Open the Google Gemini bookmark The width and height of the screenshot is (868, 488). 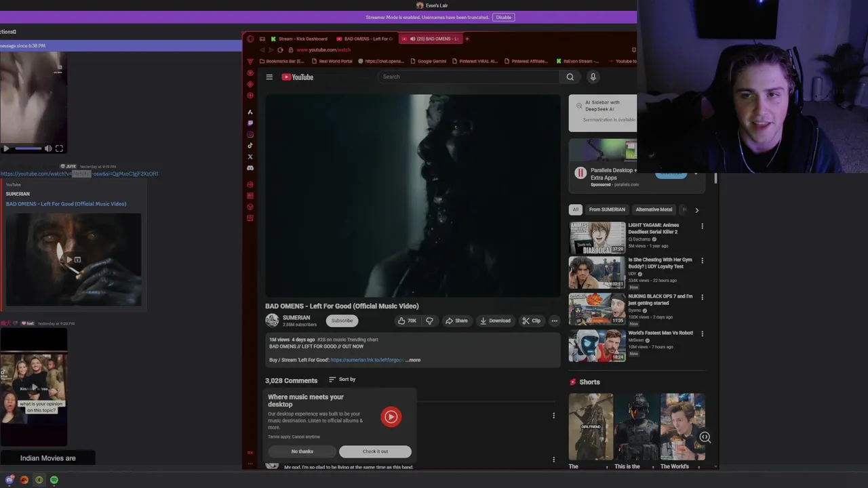pyautogui.click(x=428, y=61)
